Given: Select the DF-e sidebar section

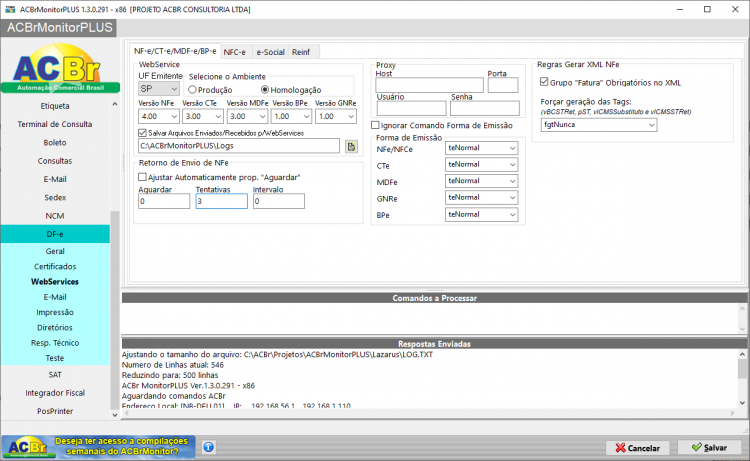Looking at the screenshot, I should [x=55, y=234].
